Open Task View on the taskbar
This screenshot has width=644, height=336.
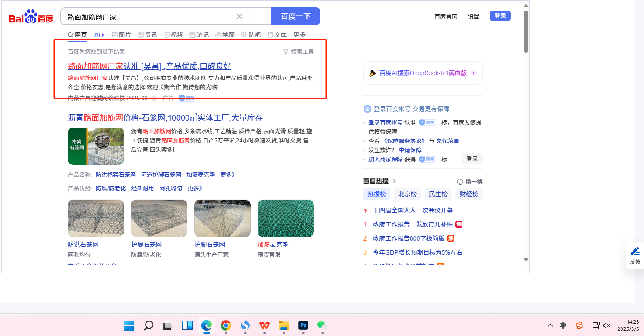point(167,326)
